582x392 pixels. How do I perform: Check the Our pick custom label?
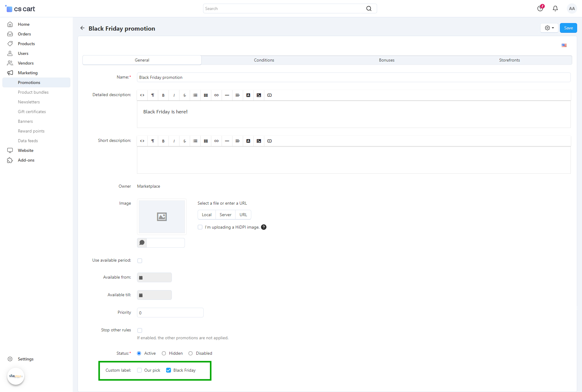click(x=139, y=370)
